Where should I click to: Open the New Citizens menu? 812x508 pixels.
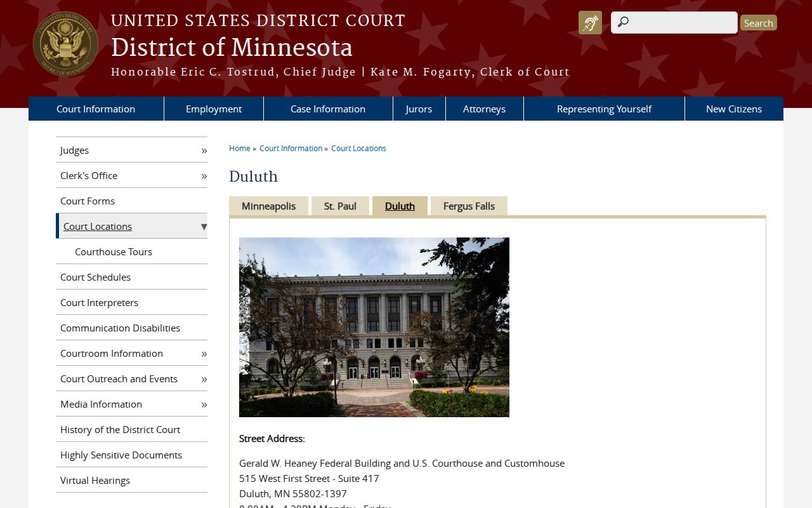pos(734,109)
